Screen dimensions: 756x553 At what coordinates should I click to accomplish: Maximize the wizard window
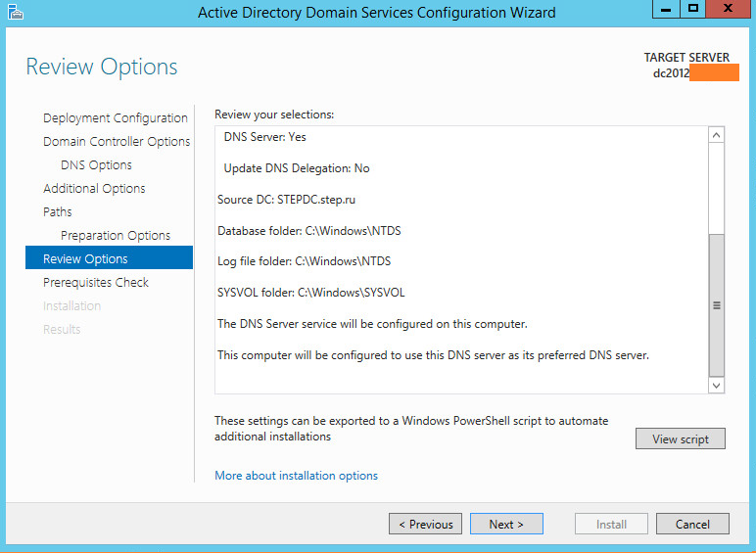693,9
